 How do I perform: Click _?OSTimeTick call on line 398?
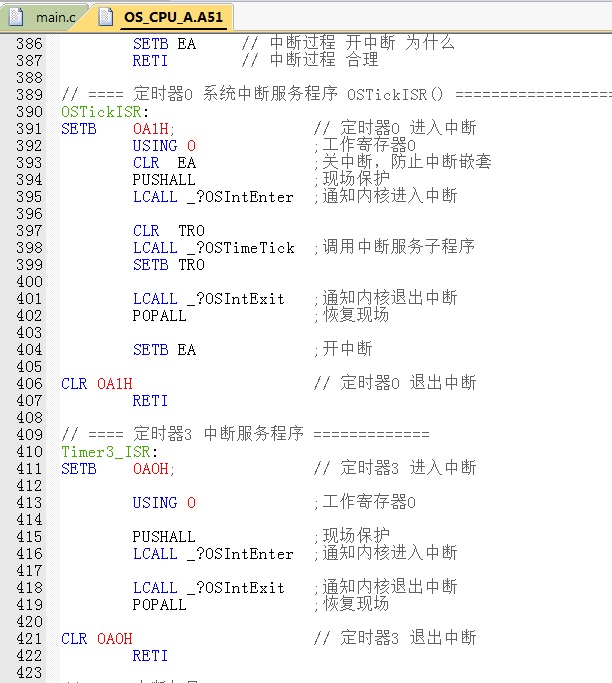click(x=240, y=247)
